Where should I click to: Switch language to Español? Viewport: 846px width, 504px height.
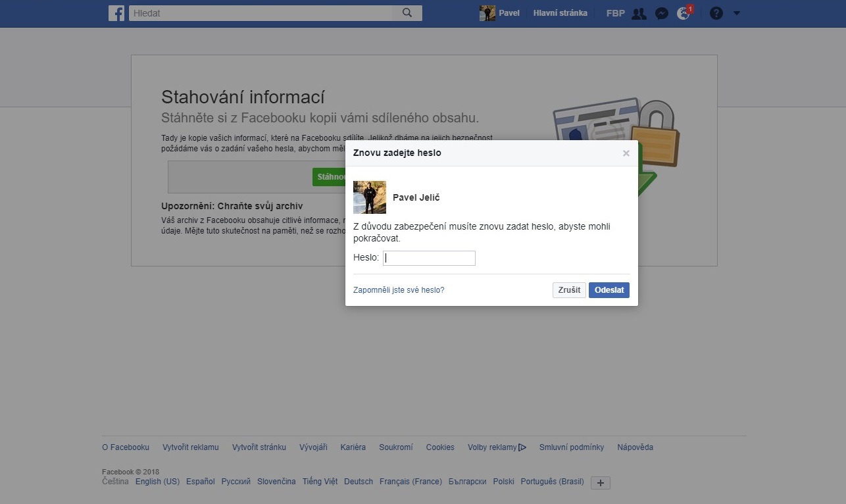tap(201, 482)
